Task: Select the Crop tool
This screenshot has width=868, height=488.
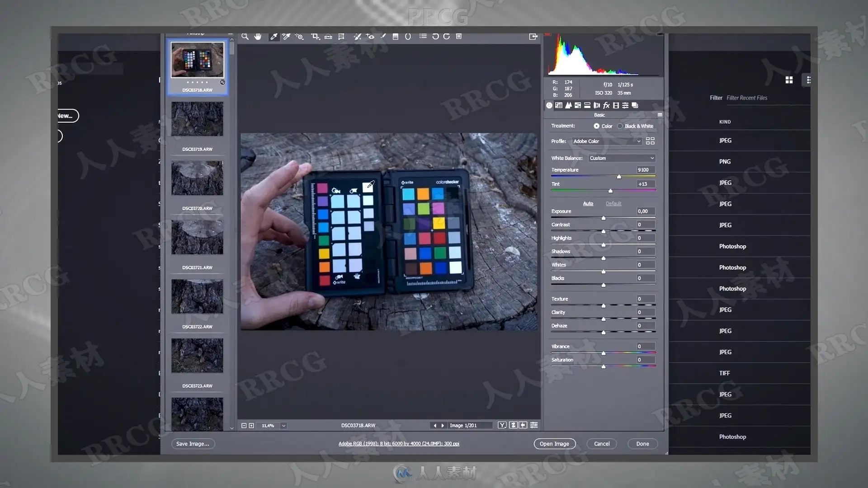Action: coord(315,37)
